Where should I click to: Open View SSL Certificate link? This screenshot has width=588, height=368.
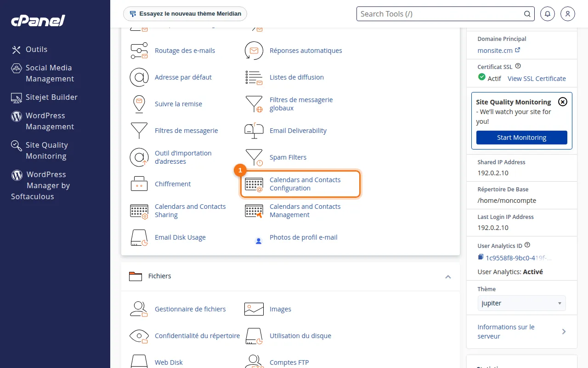pyautogui.click(x=537, y=79)
